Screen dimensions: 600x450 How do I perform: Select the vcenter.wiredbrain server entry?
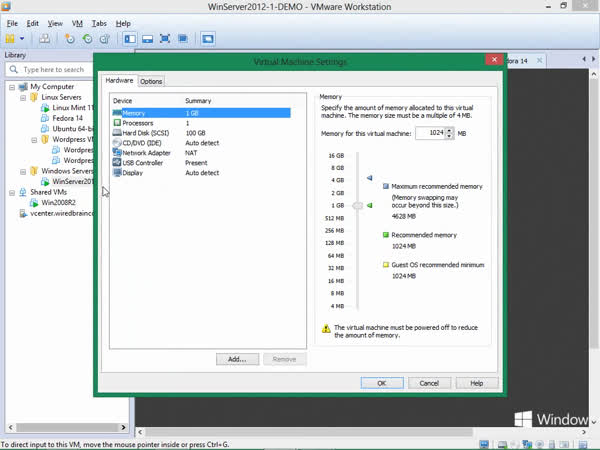tap(56, 213)
